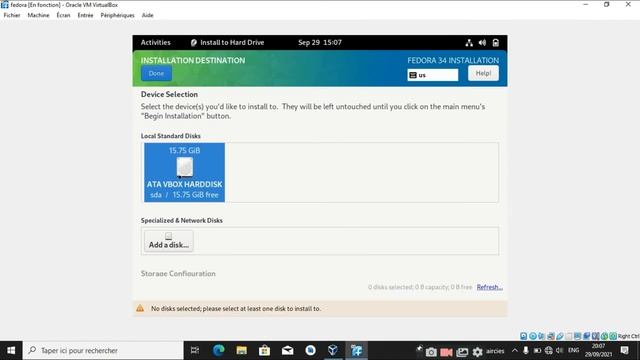
Task: Click the VirtualBox mouse integration indicator
Action: click(x=604, y=336)
